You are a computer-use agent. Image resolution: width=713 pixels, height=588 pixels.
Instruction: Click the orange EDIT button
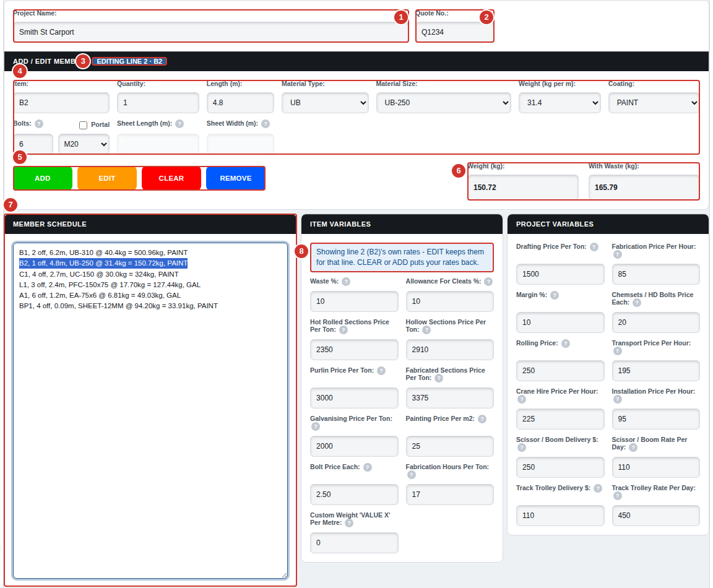pyautogui.click(x=107, y=178)
